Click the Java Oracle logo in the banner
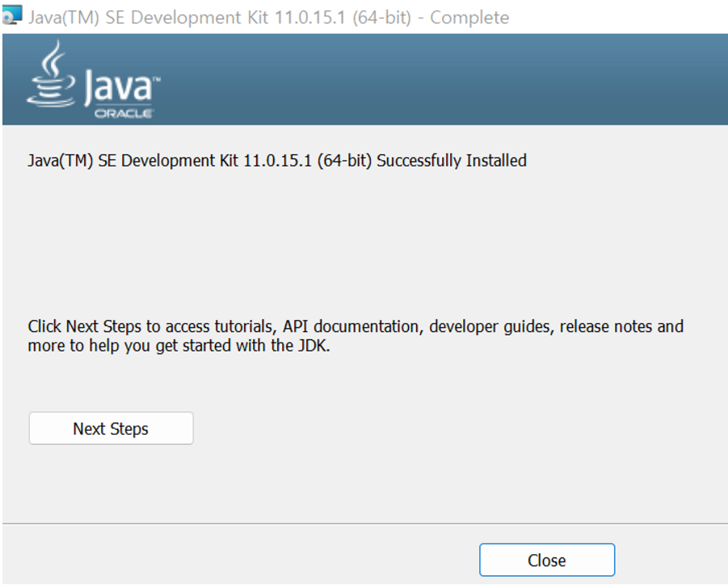This screenshot has width=728, height=585. coord(94,79)
